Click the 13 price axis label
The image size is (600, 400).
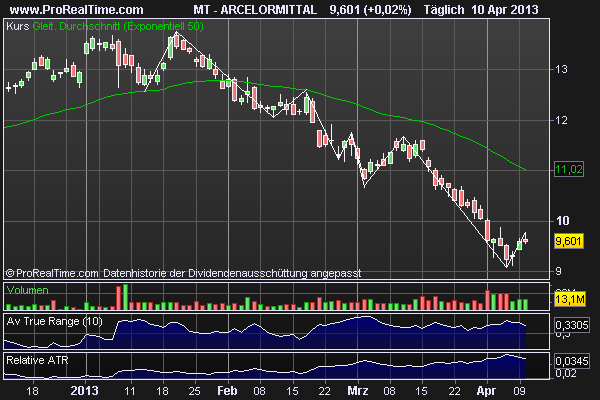[x=561, y=69]
